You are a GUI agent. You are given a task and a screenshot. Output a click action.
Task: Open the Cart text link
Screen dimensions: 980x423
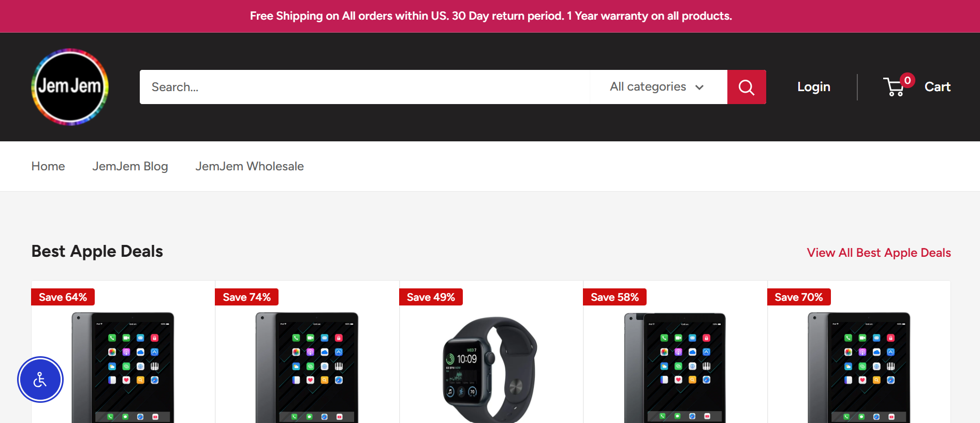(938, 87)
